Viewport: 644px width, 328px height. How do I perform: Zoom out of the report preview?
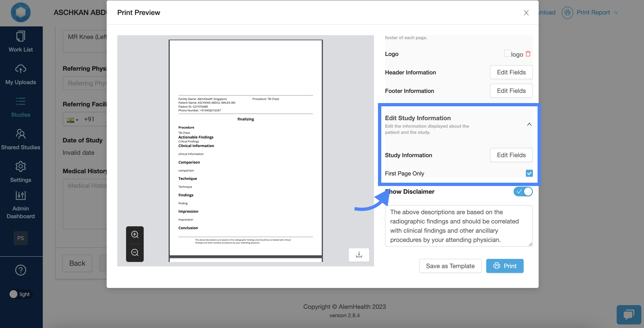(x=135, y=252)
